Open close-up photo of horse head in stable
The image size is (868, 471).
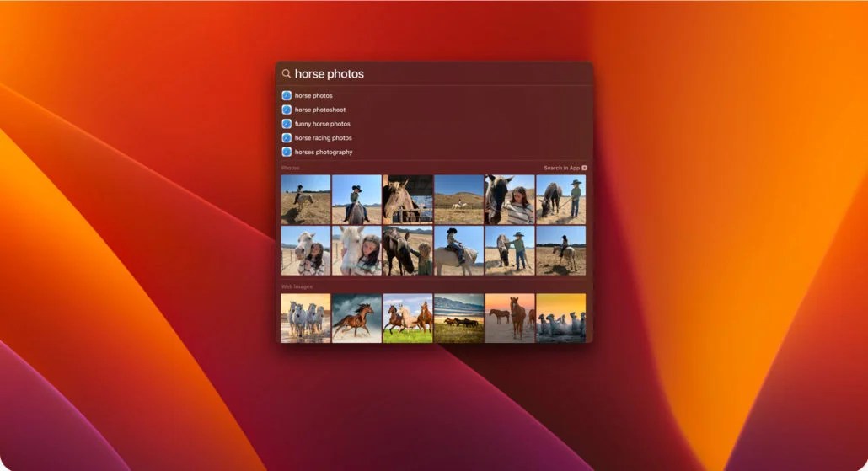[408, 199]
